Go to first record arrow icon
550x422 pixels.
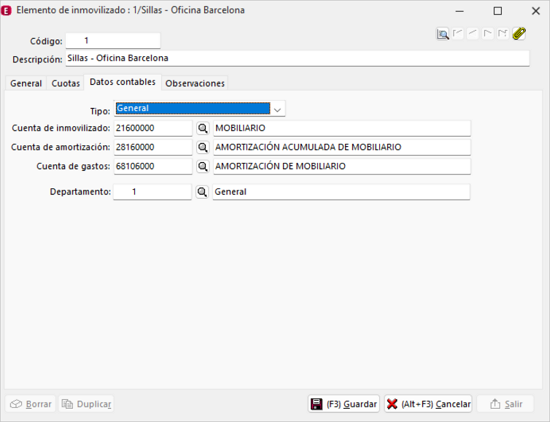pyautogui.click(x=458, y=34)
